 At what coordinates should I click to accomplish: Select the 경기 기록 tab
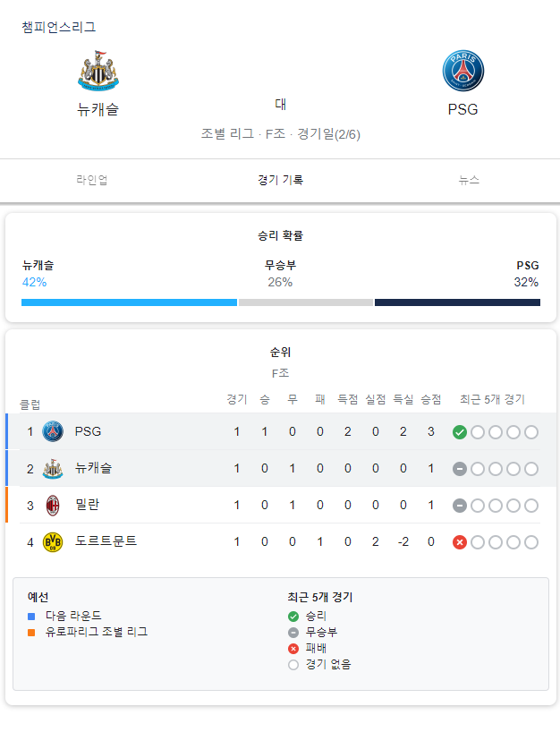tap(281, 180)
